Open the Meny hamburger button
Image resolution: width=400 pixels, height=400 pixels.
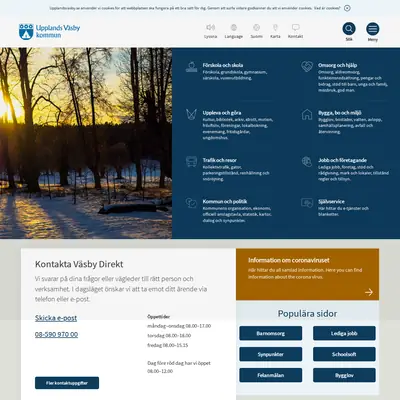click(373, 29)
